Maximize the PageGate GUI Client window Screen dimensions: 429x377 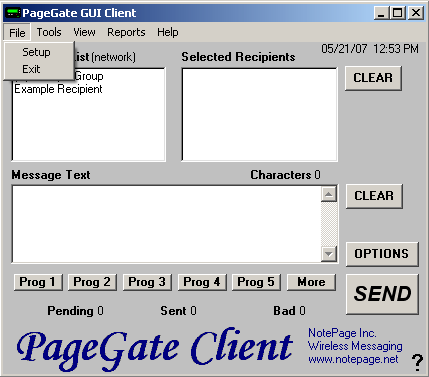(397, 13)
